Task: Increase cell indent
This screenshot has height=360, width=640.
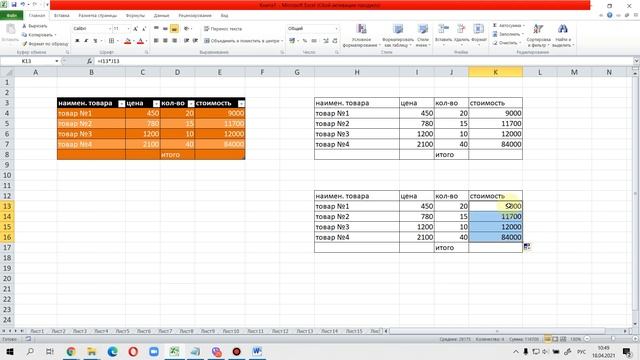Action: pos(196,41)
